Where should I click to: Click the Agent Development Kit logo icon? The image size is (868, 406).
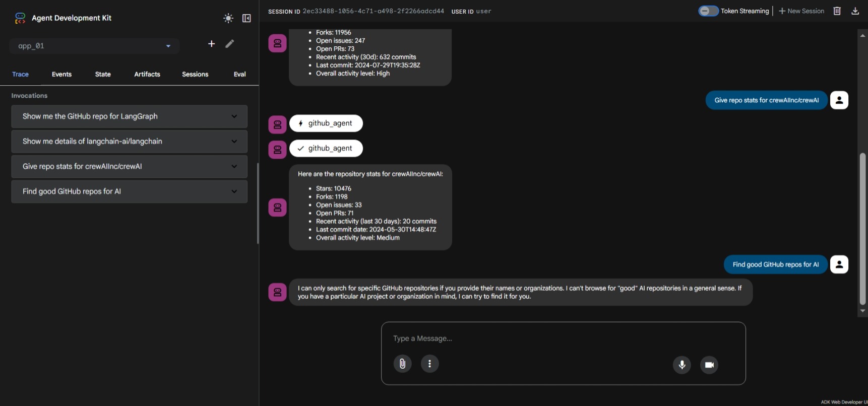point(20,18)
